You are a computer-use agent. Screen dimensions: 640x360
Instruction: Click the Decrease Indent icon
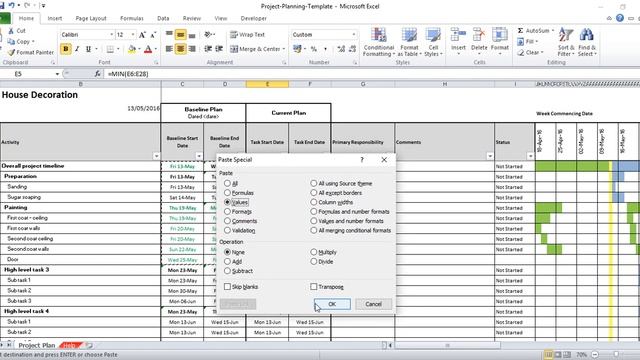pyautogui.click(x=208, y=49)
